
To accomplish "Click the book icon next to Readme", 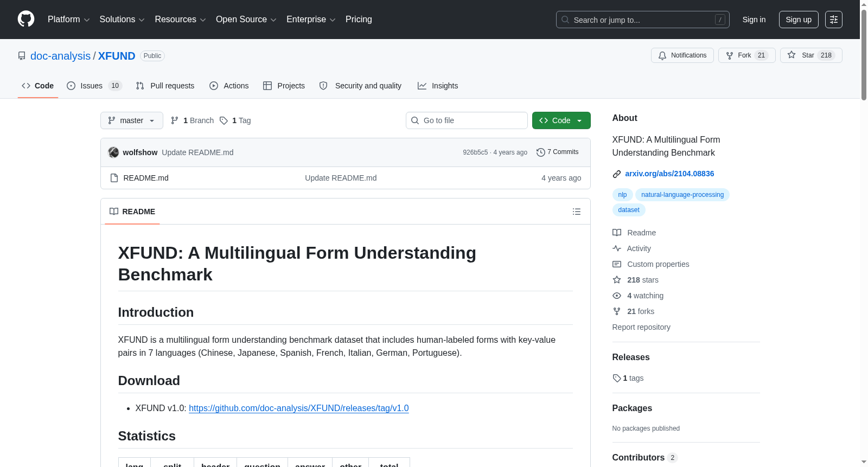I will pos(617,233).
